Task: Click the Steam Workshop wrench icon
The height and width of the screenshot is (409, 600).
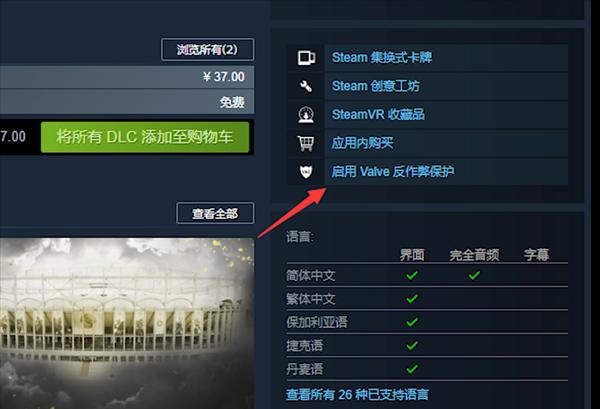Action: [x=306, y=86]
